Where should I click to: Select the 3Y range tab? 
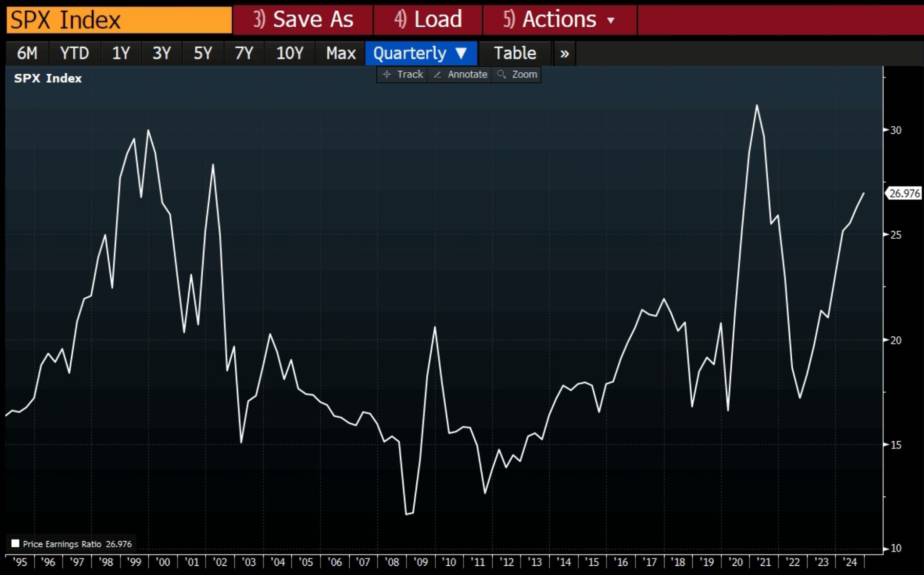(162, 53)
